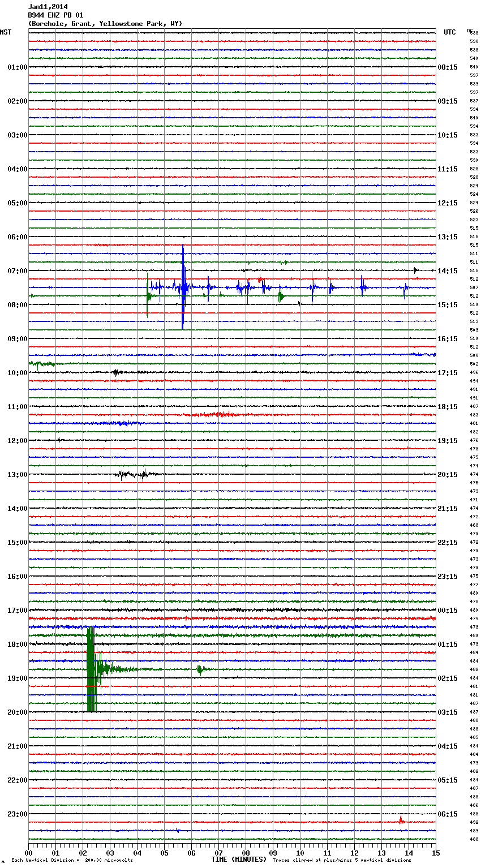Click the 17:00 MST time label

pyautogui.click(x=17, y=611)
